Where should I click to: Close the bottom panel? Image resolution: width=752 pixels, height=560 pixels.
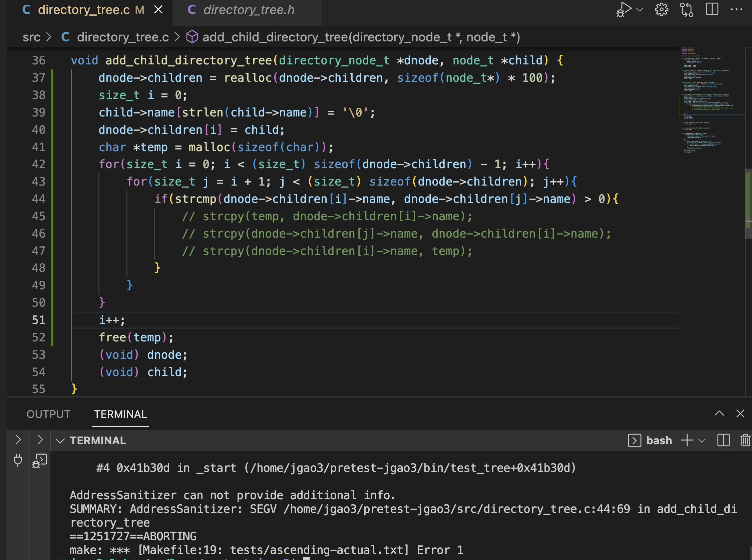pyautogui.click(x=740, y=413)
